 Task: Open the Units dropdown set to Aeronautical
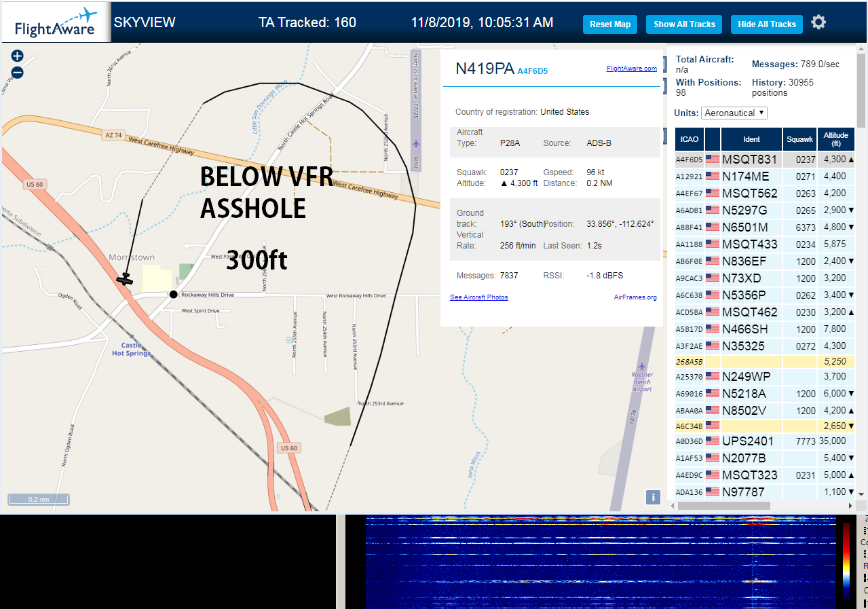point(734,113)
